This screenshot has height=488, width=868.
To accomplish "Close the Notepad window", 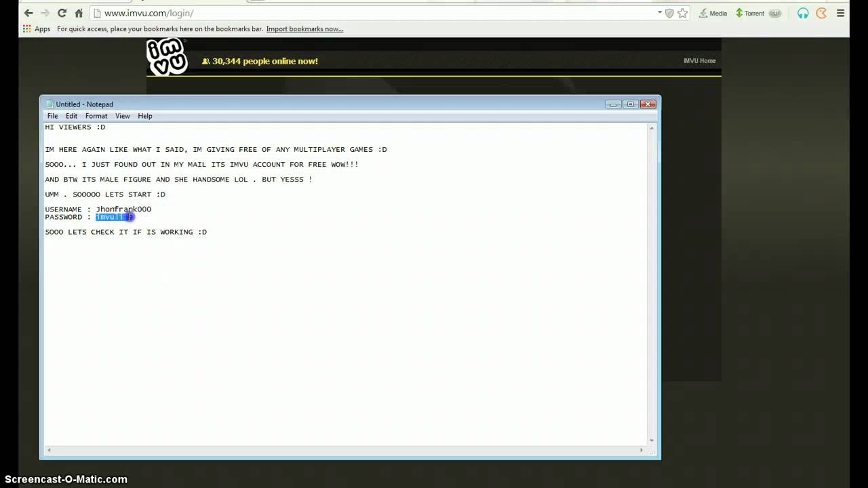I will pyautogui.click(x=648, y=104).
